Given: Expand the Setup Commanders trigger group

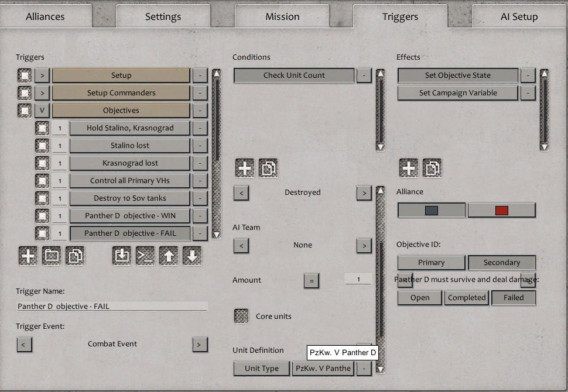Looking at the screenshot, I should coord(42,93).
